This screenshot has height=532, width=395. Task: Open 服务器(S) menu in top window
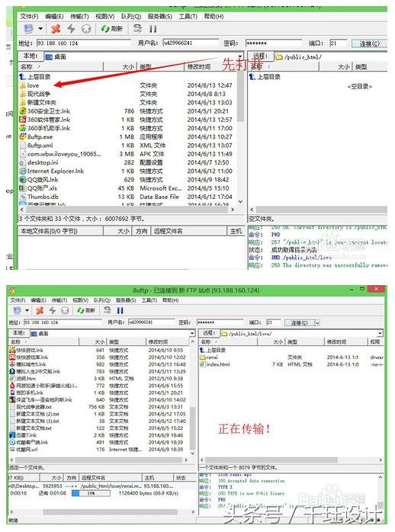pos(160,16)
